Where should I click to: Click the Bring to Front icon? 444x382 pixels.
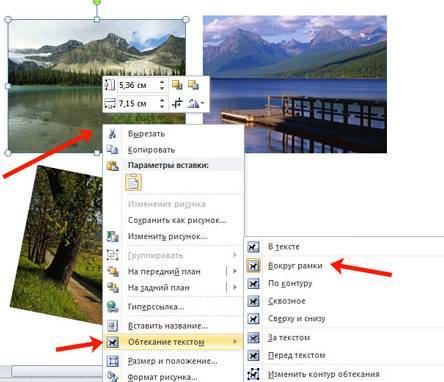coord(112,271)
